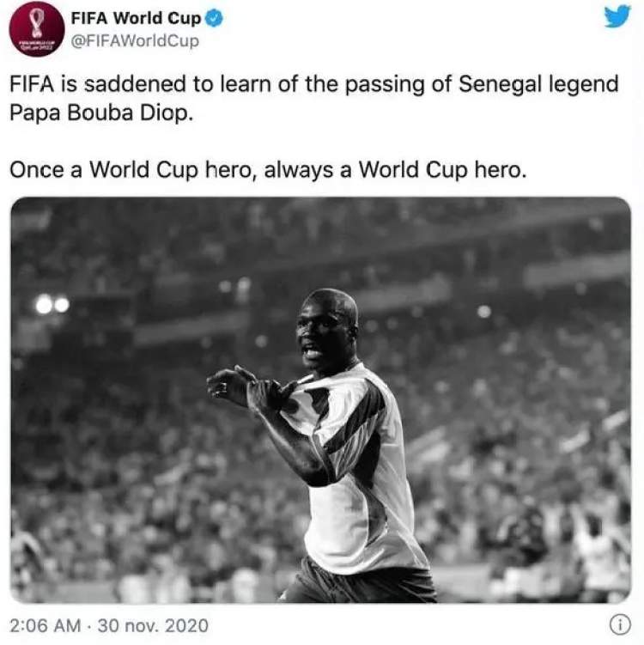The width and height of the screenshot is (644, 645).
Task: Click the word 'saddened' in the tweet
Action: click(136, 84)
